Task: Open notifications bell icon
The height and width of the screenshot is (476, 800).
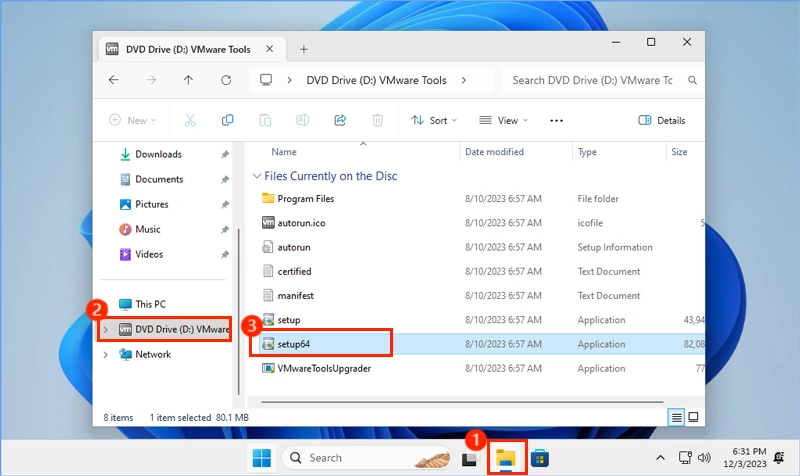Action: (x=779, y=458)
